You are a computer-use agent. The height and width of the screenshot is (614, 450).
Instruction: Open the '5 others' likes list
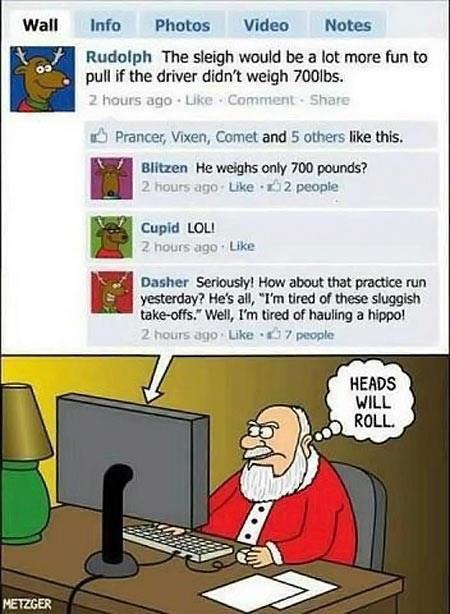click(x=318, y=137)
